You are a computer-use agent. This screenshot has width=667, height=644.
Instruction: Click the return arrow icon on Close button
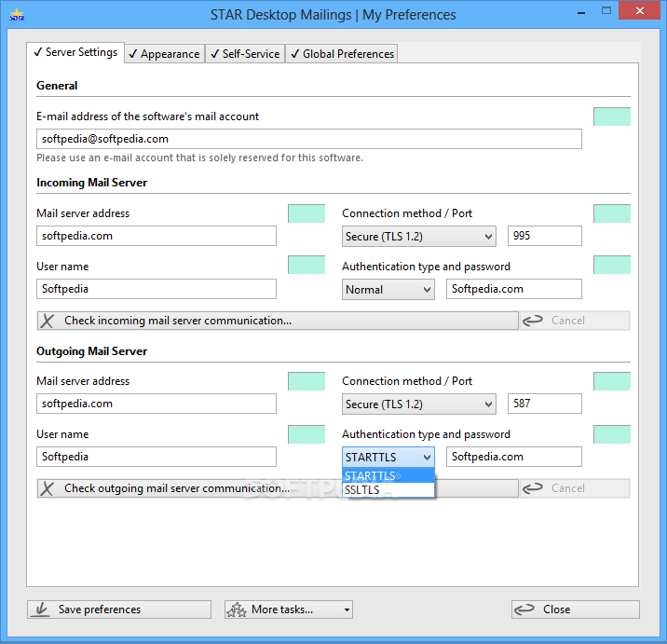coord(524,610)
